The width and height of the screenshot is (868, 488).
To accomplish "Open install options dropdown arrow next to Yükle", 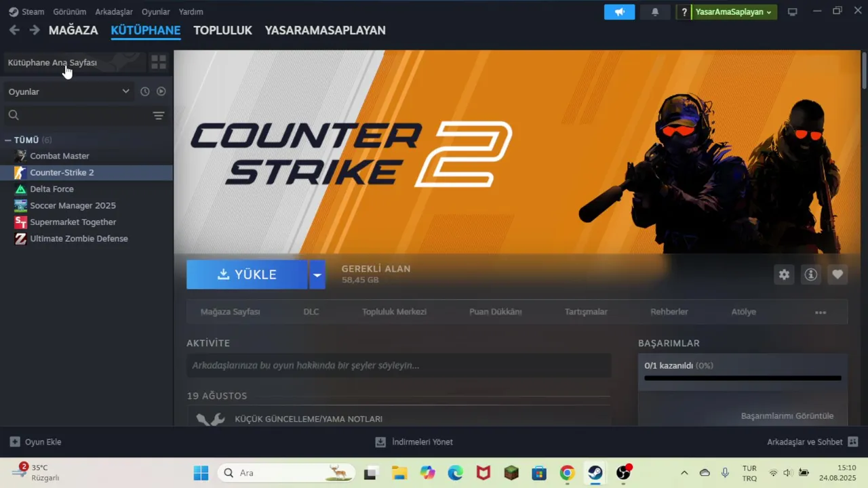I will [x=317, y=274].
